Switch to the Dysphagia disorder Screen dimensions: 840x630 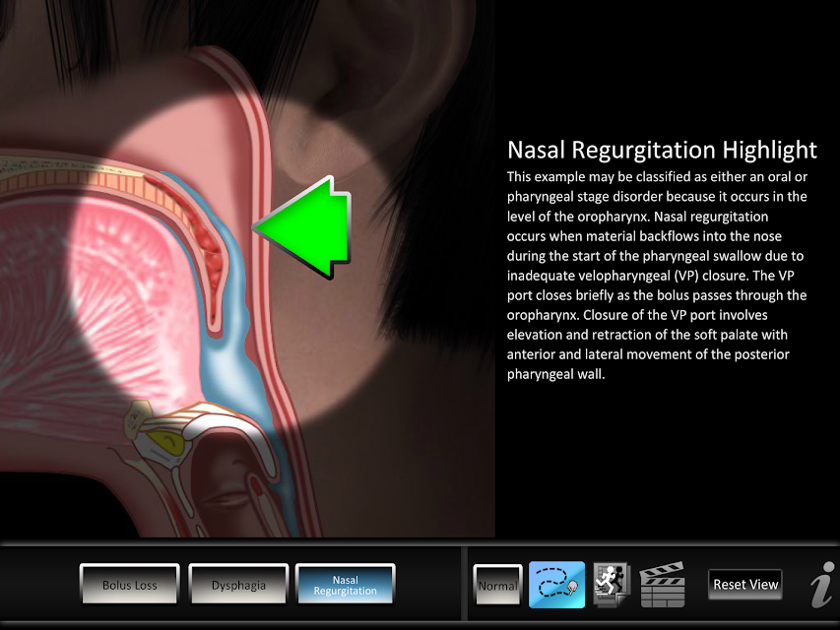point(238,585)
